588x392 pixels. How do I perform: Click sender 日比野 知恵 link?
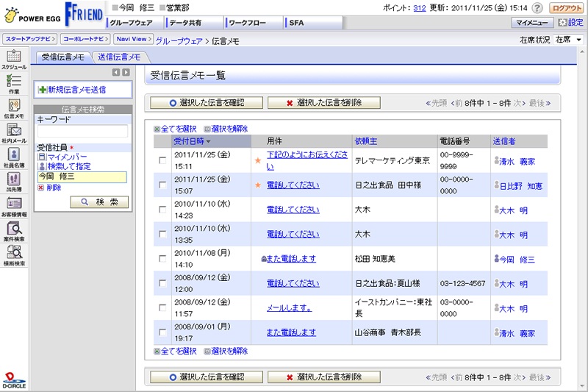click(521, 185)
